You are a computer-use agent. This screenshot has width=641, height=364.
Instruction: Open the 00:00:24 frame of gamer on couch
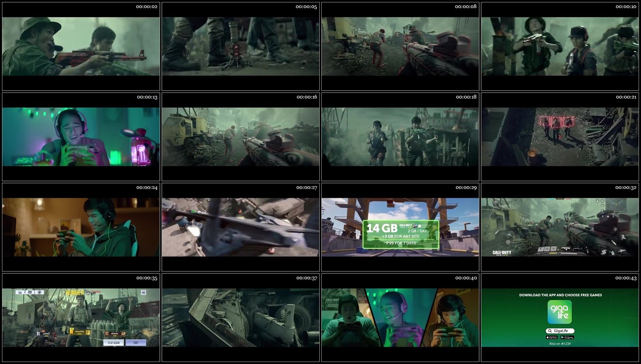pos(81,227)
